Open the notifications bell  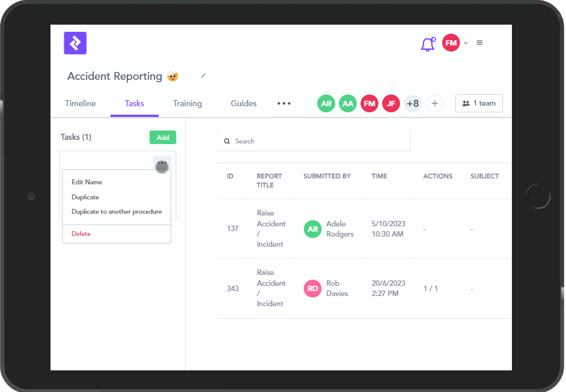point(427,44)
